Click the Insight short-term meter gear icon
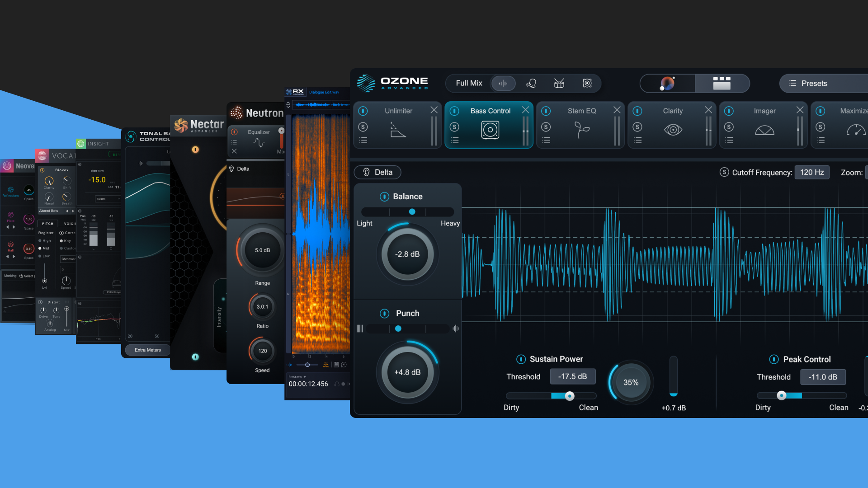Image resolution: width=868 pixels, height=488 pixels. coord(80,164)
